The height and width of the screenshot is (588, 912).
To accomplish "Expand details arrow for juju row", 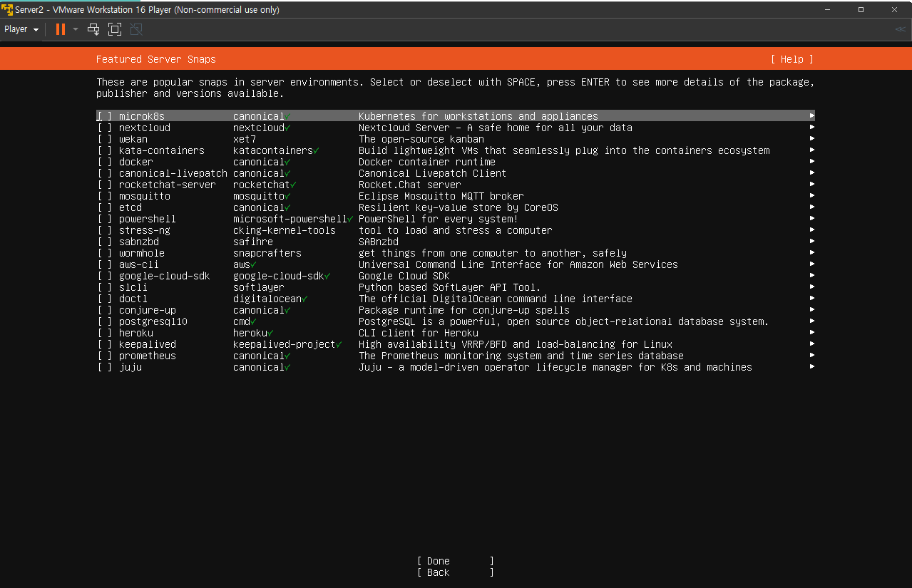I will tap(811, 367).
